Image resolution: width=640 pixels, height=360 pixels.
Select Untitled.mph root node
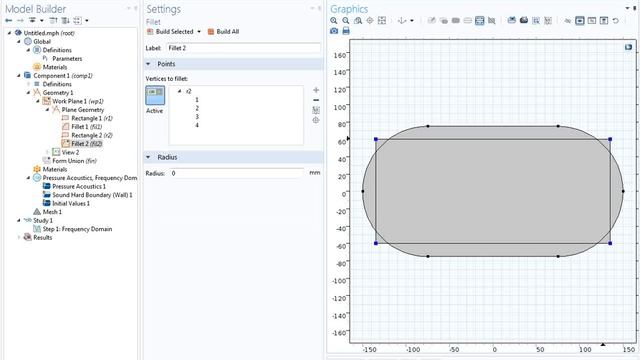click(x=49, y=33)
